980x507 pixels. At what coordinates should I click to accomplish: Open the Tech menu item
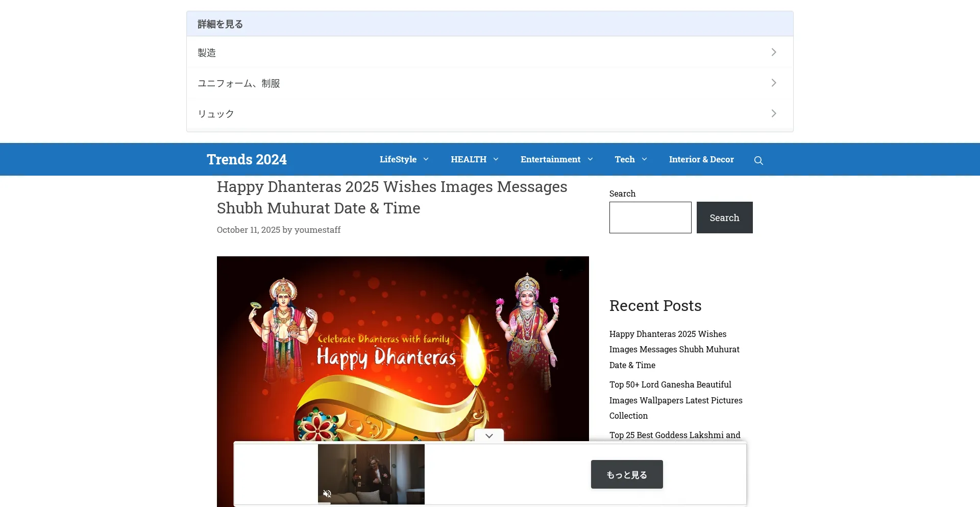(x=625, y=159)
